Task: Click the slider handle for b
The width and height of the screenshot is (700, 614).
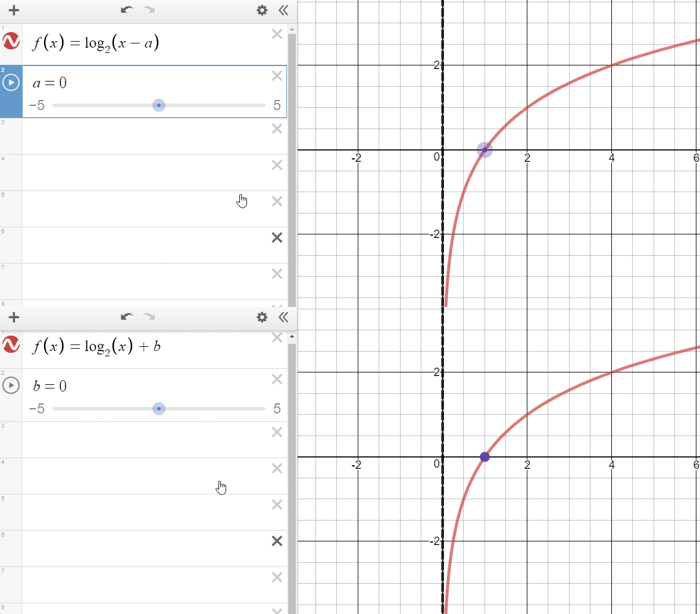Action: tap(158, 409)
